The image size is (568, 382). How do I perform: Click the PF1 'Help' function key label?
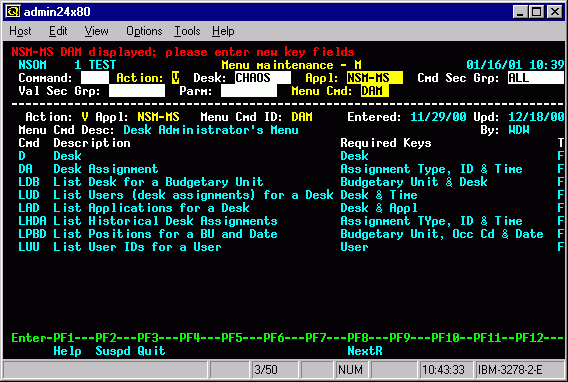click(x=67, y=351)
